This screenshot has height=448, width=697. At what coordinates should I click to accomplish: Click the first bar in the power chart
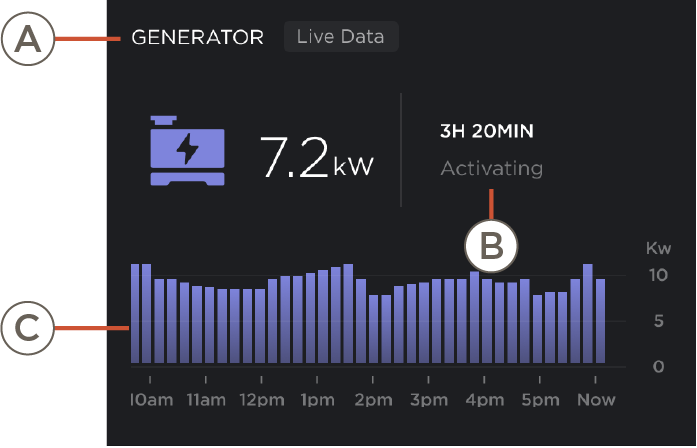coord(134,314)
